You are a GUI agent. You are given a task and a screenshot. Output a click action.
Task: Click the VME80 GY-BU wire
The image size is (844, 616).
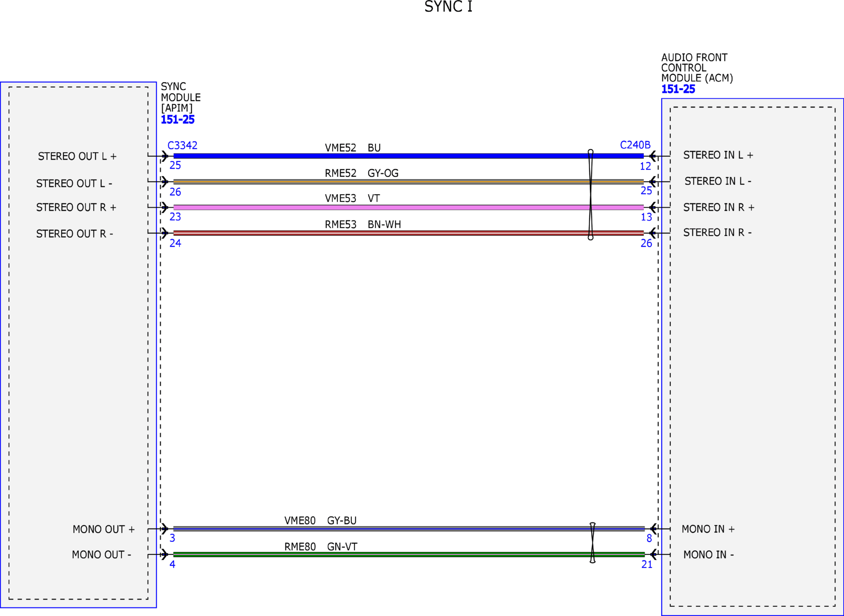point(409,528)
